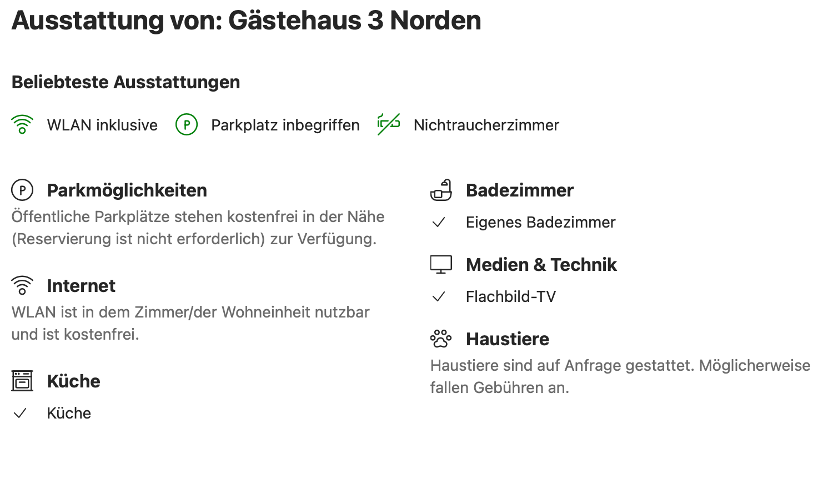Click the Badezimmer bathtub icon
The height and width of the screenshot is (504, 823).
tap(441, 190)
